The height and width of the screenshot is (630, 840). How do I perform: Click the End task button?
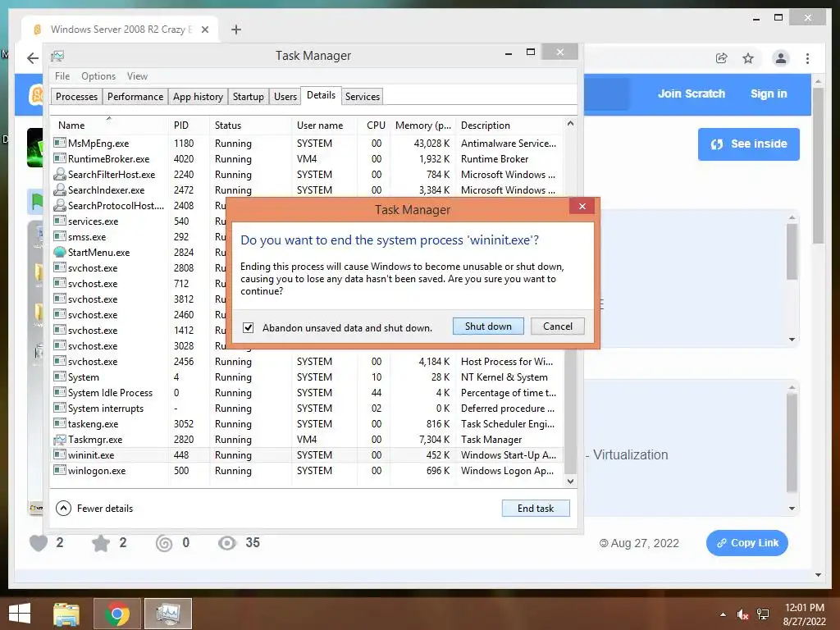(x=536, y=509)
